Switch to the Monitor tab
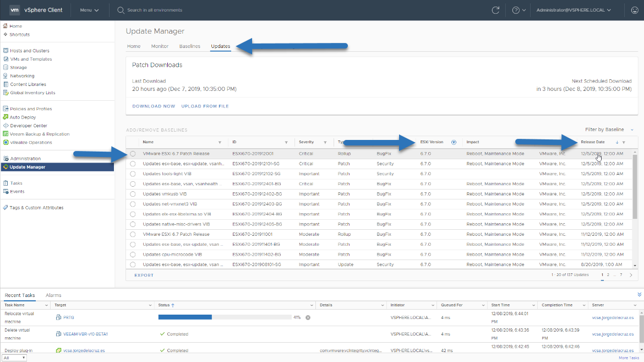Screen dimensions: 644x362 tap(160, 46)
